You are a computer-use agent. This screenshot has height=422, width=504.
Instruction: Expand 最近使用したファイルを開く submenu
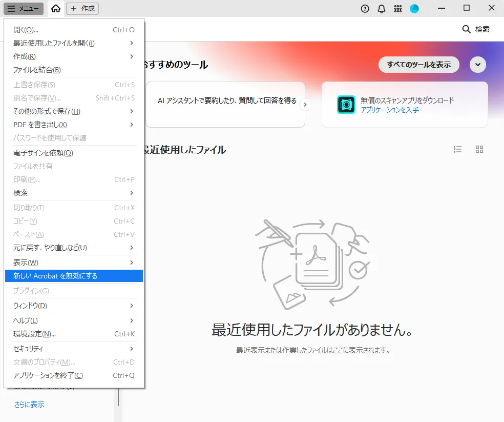pyautogui.click(x=74, y=43)
